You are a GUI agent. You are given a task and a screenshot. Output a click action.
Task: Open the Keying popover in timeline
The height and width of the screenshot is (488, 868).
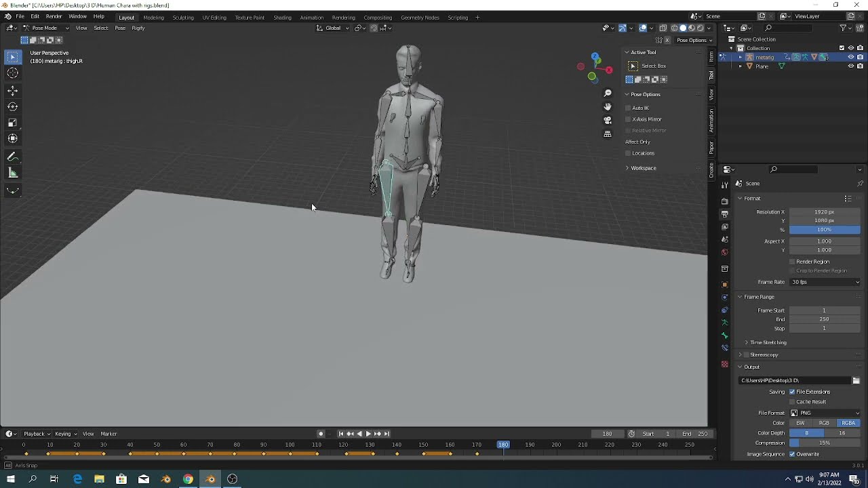pos(65,434)
